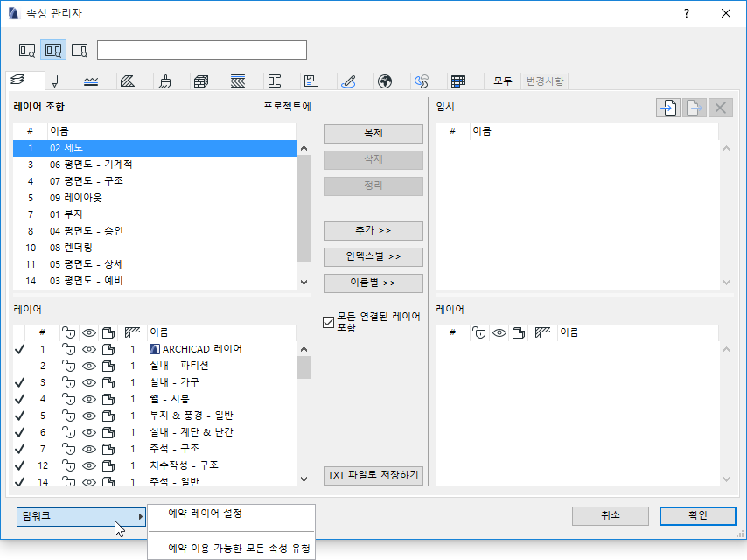Image resolution: width=747 pixels, height=560 pixels.
Task: Click the clear temporary list X icon
Action: coord(721,108)
